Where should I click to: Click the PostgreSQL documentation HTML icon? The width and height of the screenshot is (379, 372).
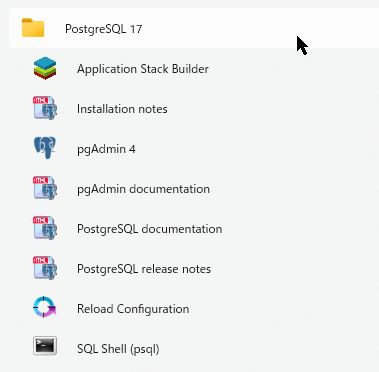tap(45, 228)
